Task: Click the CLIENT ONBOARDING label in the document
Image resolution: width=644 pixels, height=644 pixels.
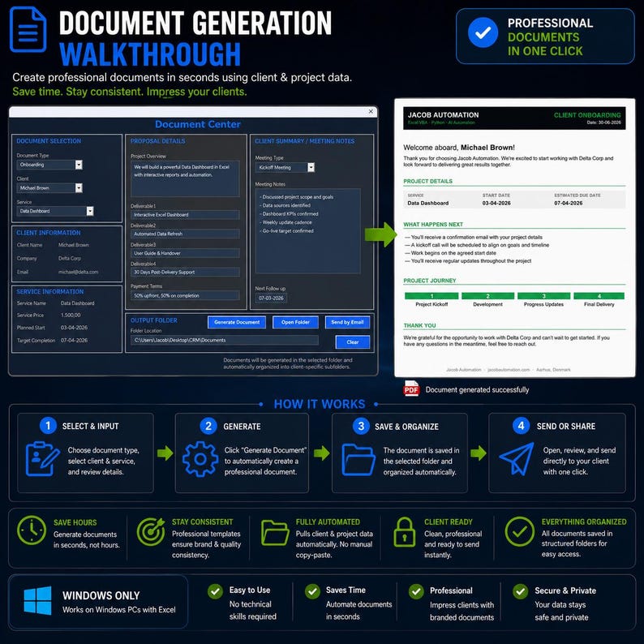Action: coord(587,115)
